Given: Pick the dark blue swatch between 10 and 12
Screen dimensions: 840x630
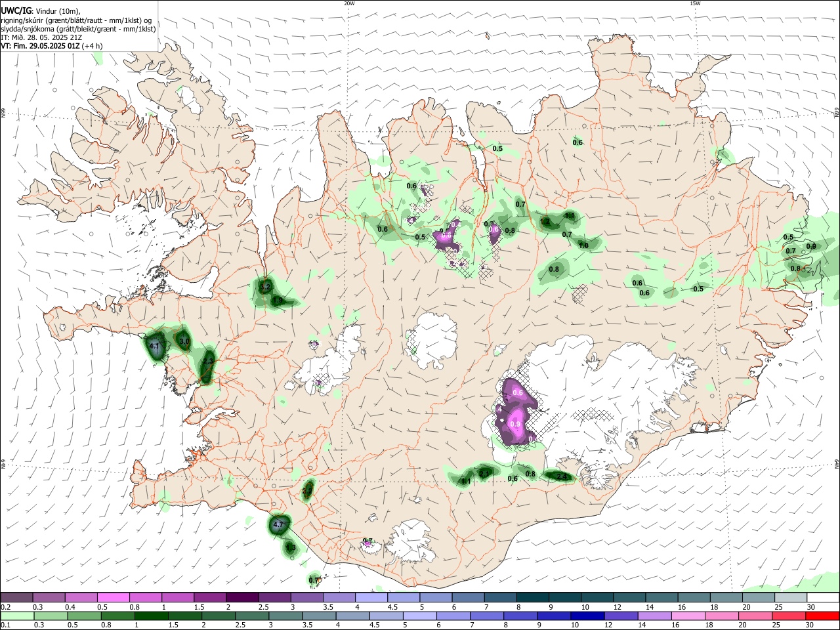Looking at the screenshot, I should click(x=586, y=616).
